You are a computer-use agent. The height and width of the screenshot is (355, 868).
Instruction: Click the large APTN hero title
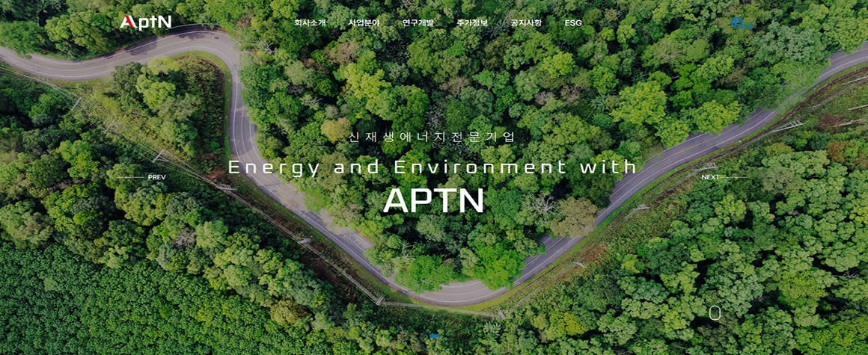click(x=433, y=201)
